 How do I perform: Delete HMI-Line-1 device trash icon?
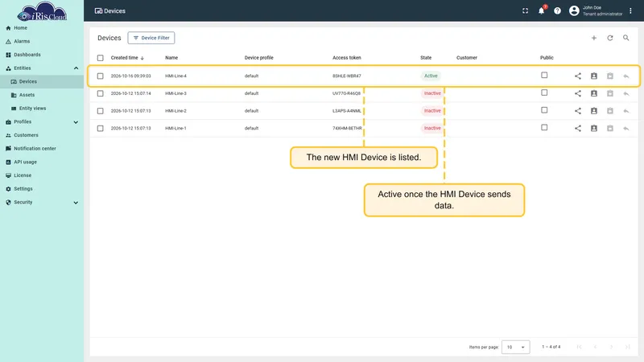pyautogui.click(x=610, y=129)
